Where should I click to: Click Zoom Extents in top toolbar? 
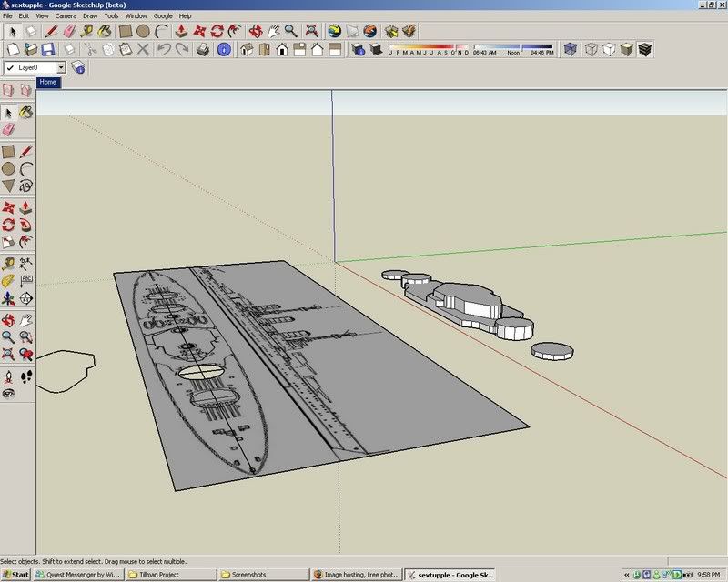pyautogui.click(x=311, y=32)
